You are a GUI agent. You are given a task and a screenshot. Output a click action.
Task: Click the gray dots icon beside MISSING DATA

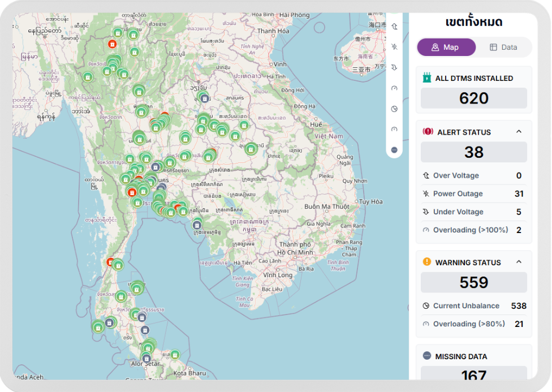click(426, 356)
